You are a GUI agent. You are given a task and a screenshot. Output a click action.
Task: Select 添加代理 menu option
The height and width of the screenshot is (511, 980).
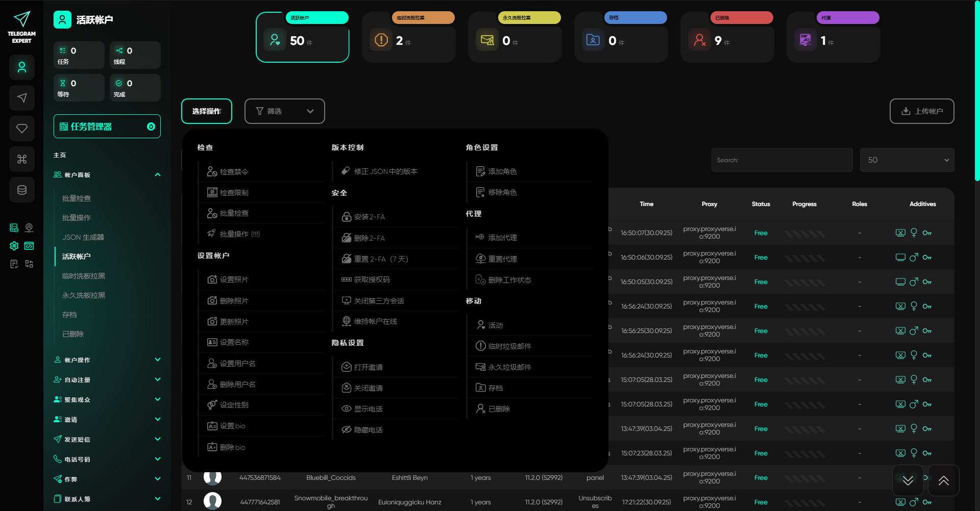pos(502,238)
